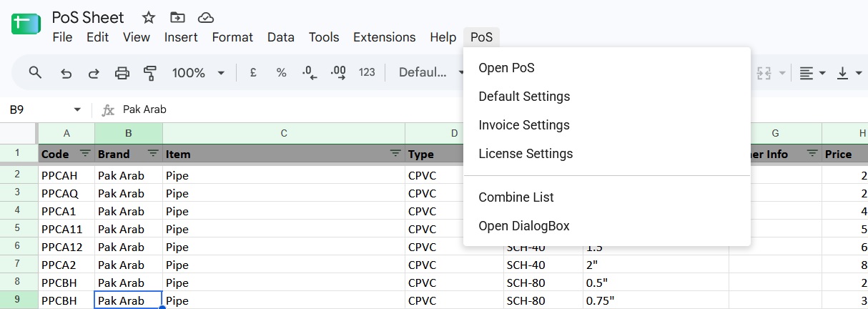The height and width of the screenshot is (309, 868).
Task: Choose Combine List entry
Action: pos(607,197)
